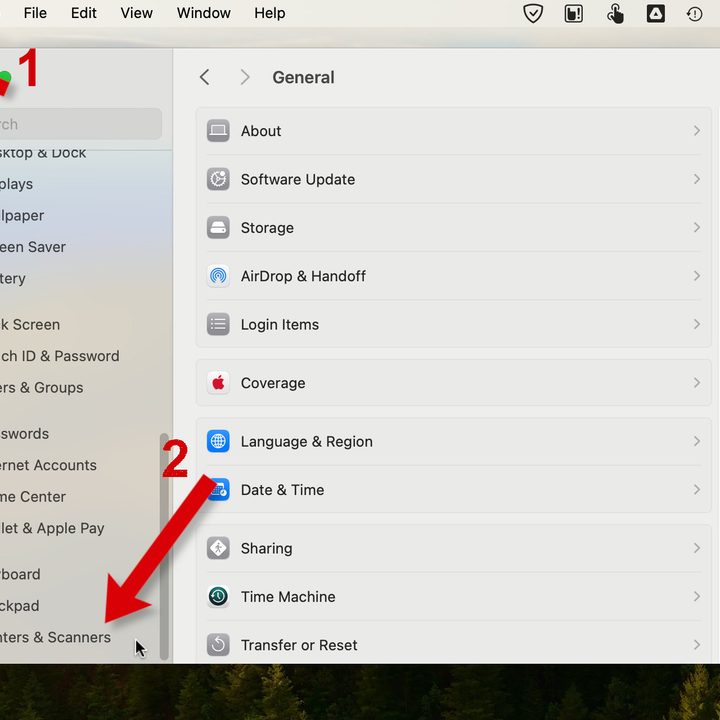Open the Time Machine label
The width and height of the screenshot is (720, 720).
pos(288,597)
